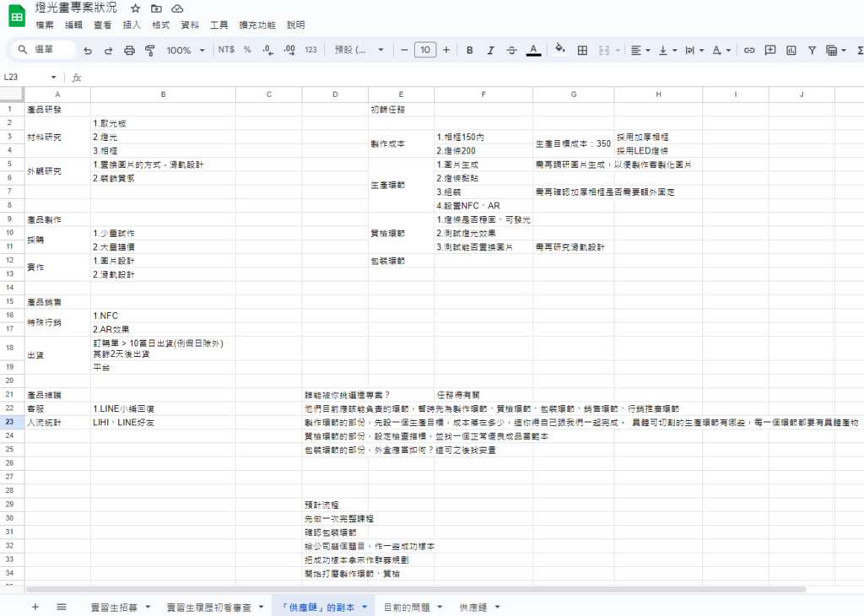
Task: Open the horizontal align dropdown
Action: pos(640,51)
